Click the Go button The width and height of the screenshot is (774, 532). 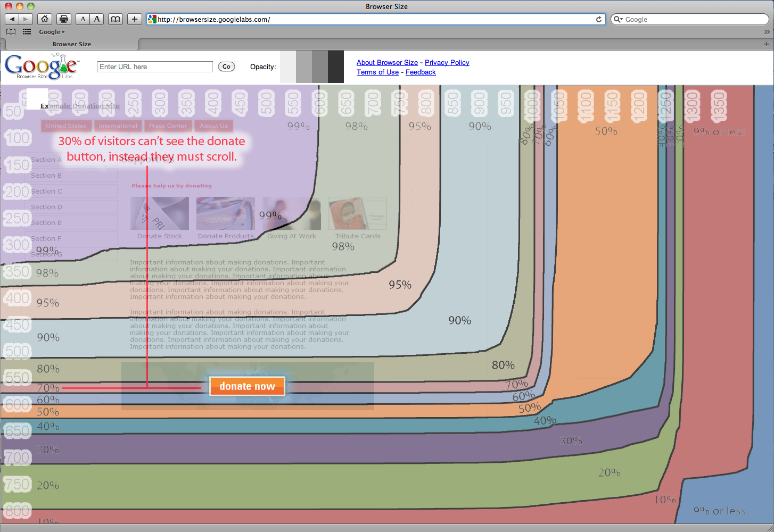(226, 66)
